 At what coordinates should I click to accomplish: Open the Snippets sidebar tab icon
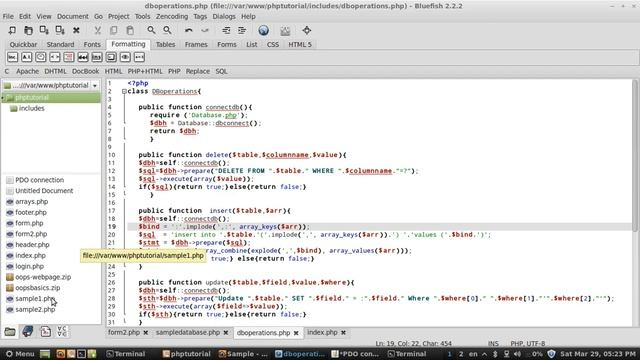click(45, 331)
